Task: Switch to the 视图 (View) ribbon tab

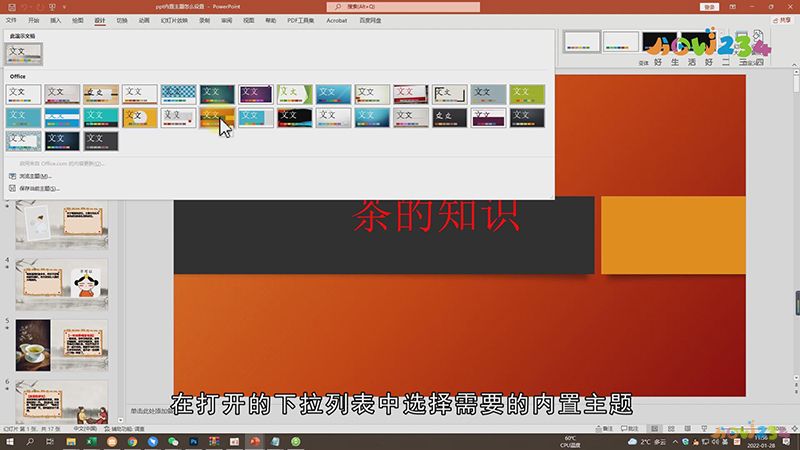Action: (248, 19)
